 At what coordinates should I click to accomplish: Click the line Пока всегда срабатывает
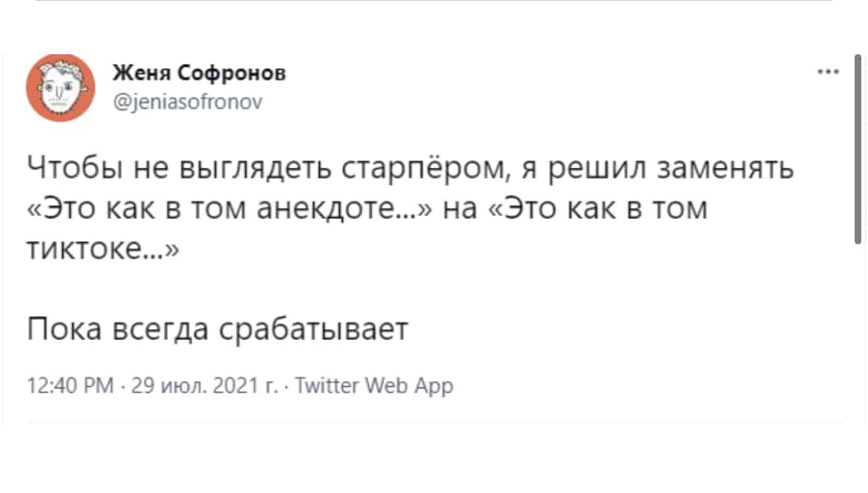(x=217, y=328)
